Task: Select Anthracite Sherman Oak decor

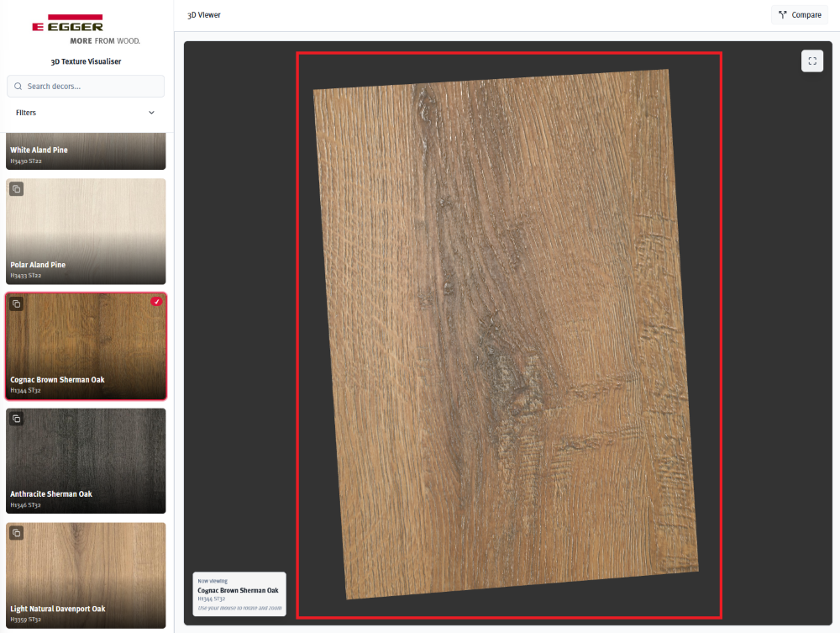Action: pyautogui.click(x=86, y=461)
